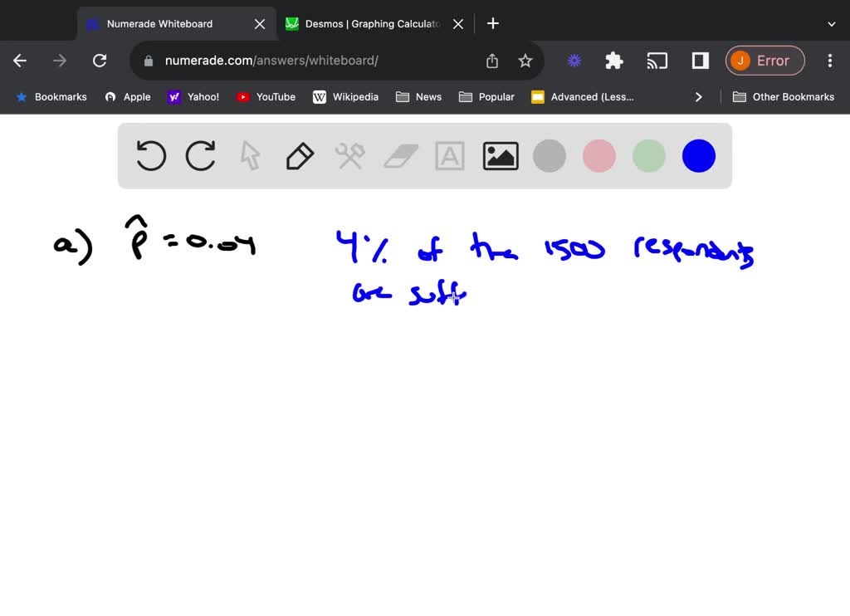Screen dimensions: 850x616
Task: Select the pen drawing tool
Action: pyautogui.click(x=300, y=156)
